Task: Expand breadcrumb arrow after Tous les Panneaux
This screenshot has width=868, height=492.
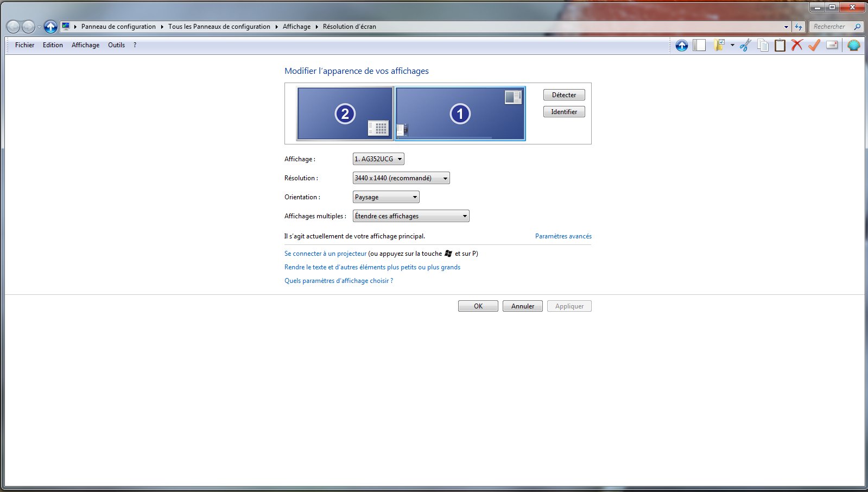Action: pyautogui.click(x=276, y=27)
